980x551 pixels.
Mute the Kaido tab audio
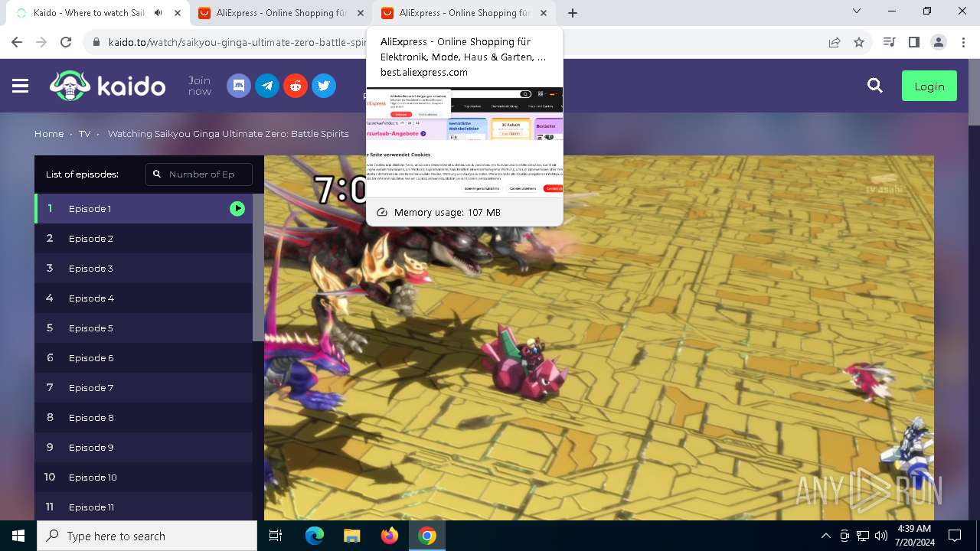[158, 13]
